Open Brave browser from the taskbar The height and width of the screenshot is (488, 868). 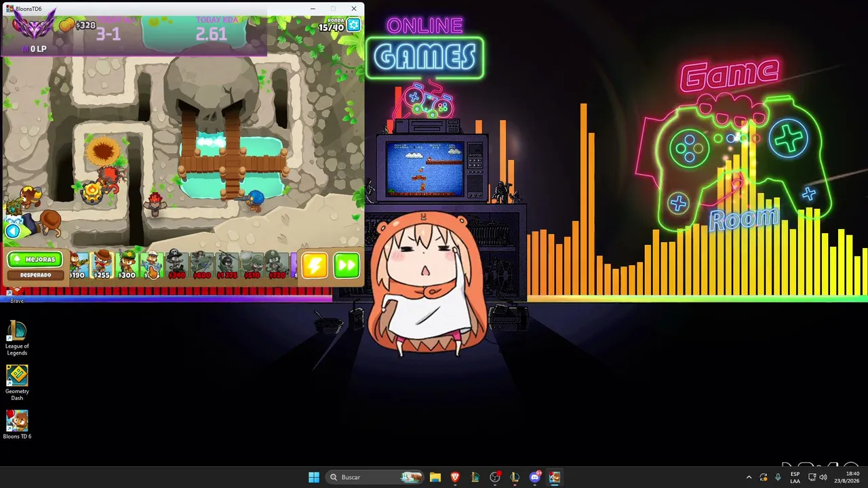455,477
